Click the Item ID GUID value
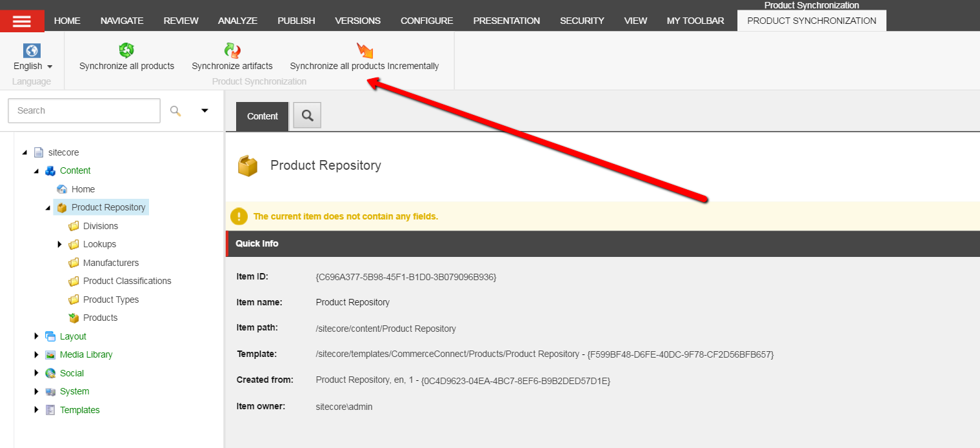The height and width of the screenshot is (448, 980). tap(406, 276)
